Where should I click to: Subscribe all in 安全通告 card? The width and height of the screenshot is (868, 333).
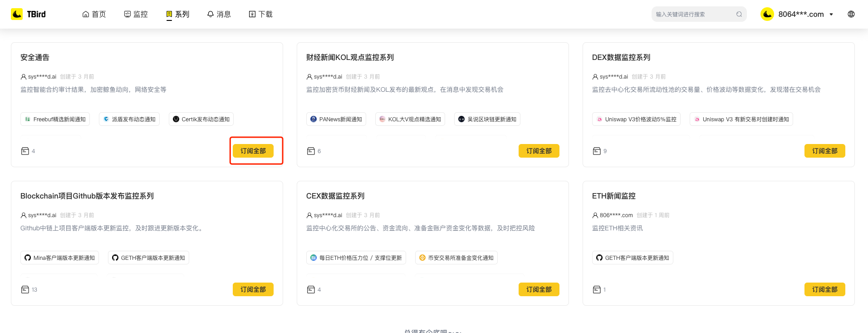point(253,151)
